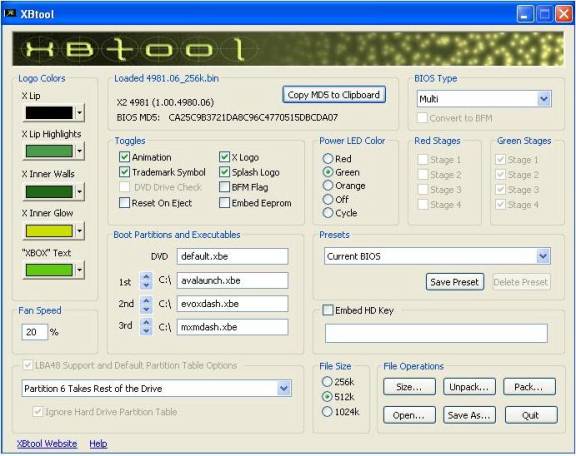Screen dimensions: 576x456
Task: Click the 3rd boot field mxmdash.xbe
Action: point(233,327)
